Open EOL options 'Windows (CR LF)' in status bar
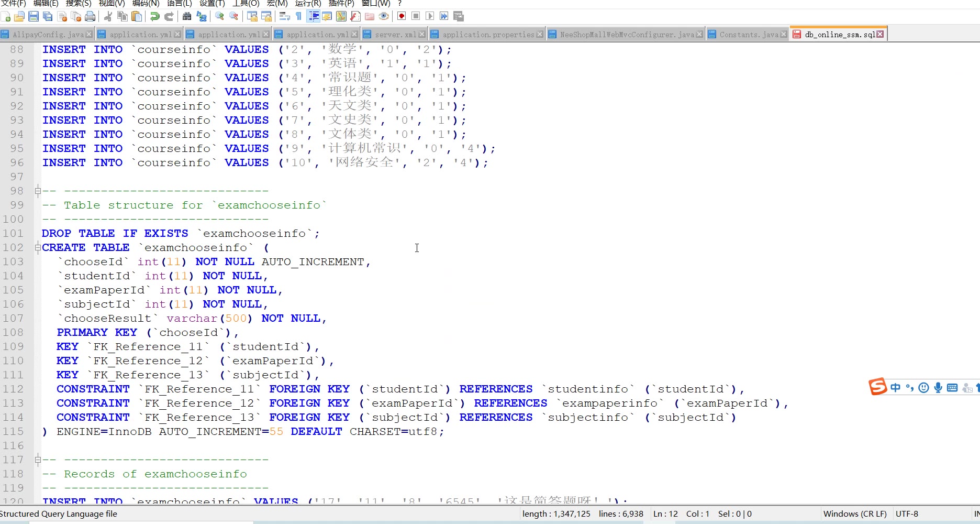Screen dimensions: 980x524 (x=855, y=514)
